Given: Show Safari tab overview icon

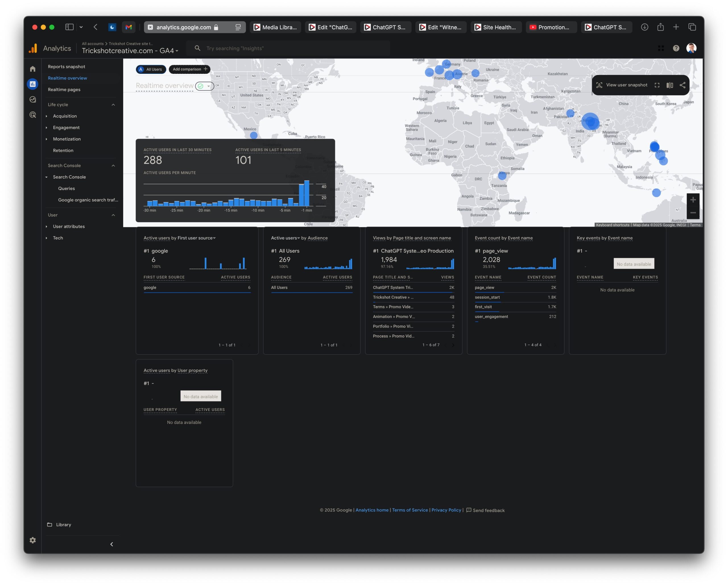Looking at the screenshot, I should click(x=692, y=27).
